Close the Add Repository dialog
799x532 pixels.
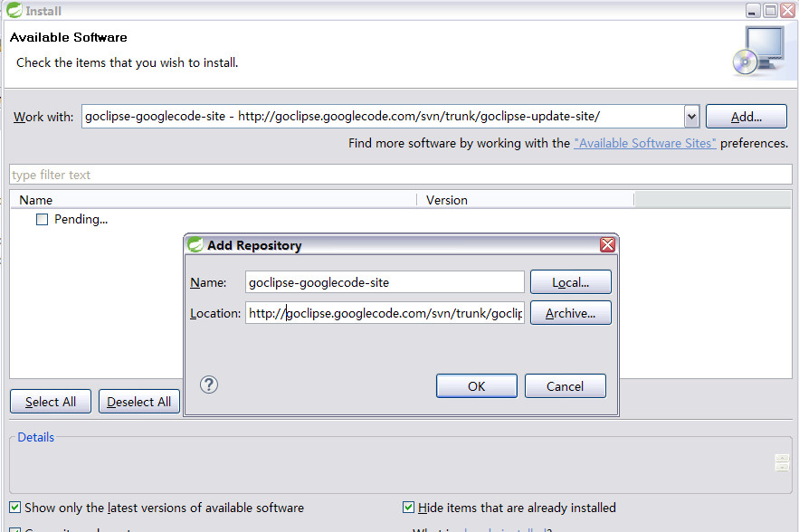click(607, 245)
